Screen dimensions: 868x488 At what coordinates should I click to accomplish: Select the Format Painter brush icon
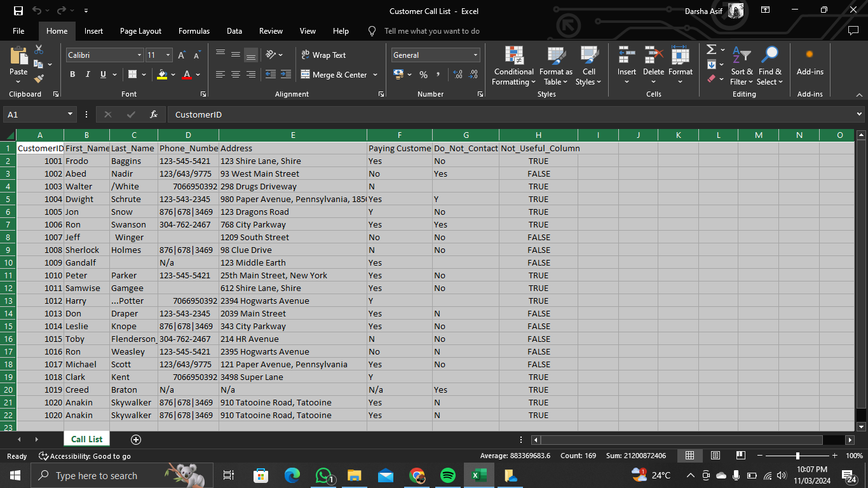(x=39, y=79)
